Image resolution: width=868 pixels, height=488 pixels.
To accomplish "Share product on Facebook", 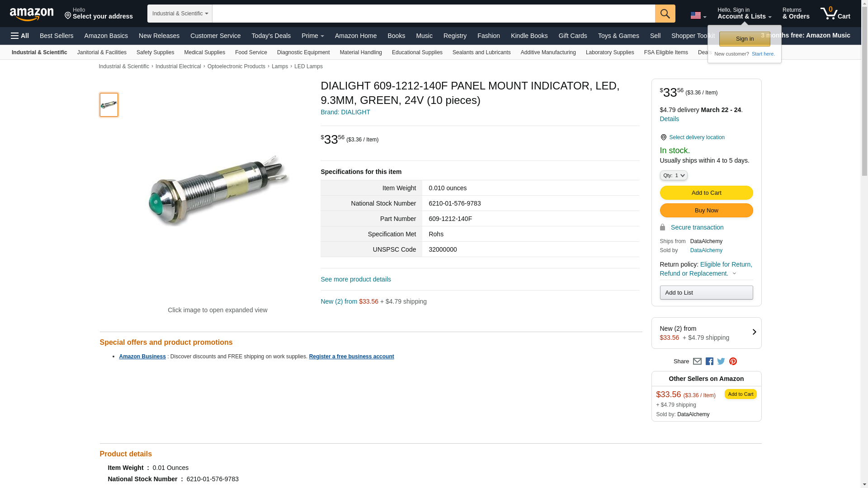I will click(709, 361).
